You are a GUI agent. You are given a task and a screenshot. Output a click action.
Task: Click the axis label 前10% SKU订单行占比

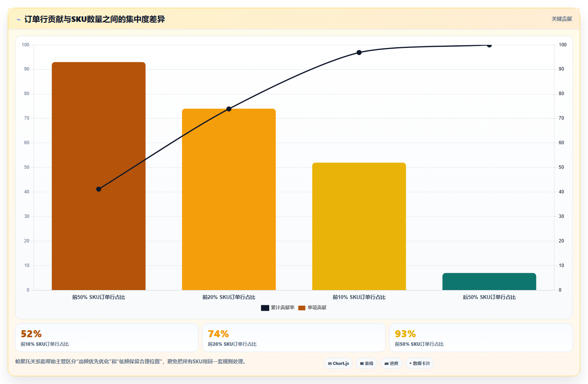359,297
